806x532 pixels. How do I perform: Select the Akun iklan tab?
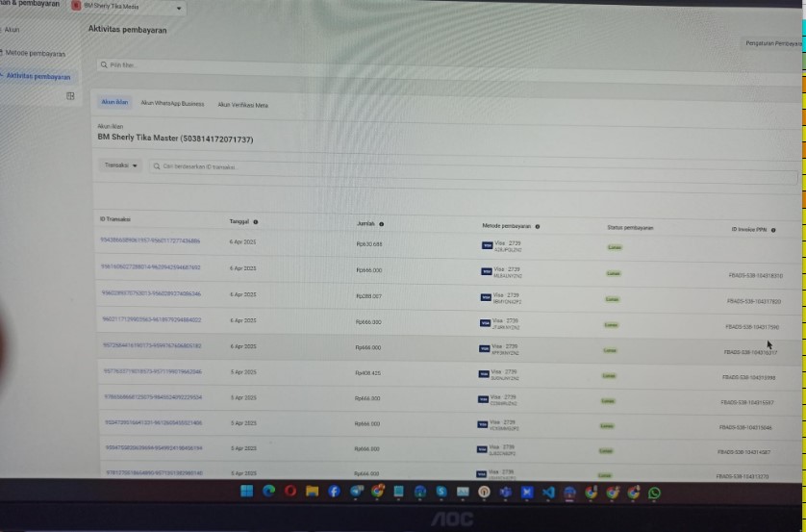(114, 102)
